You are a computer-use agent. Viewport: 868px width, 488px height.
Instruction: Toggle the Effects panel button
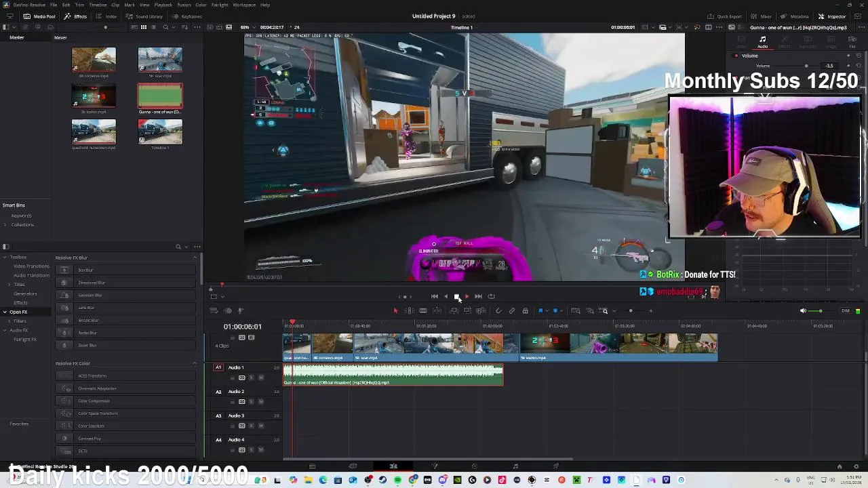(76, 16)
